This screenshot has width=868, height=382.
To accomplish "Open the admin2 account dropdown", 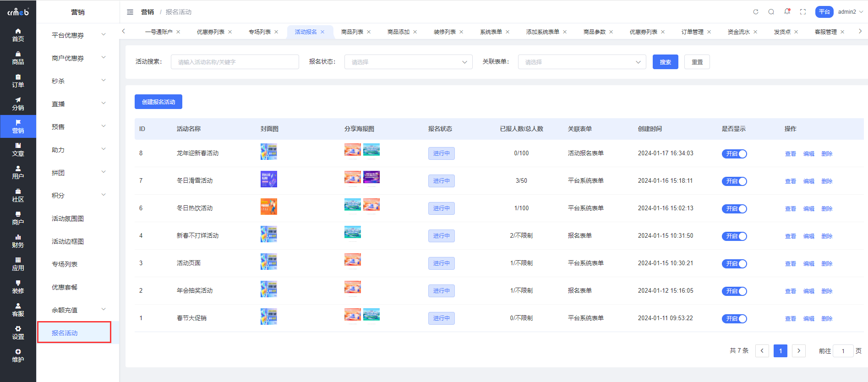I will point(850,12).
